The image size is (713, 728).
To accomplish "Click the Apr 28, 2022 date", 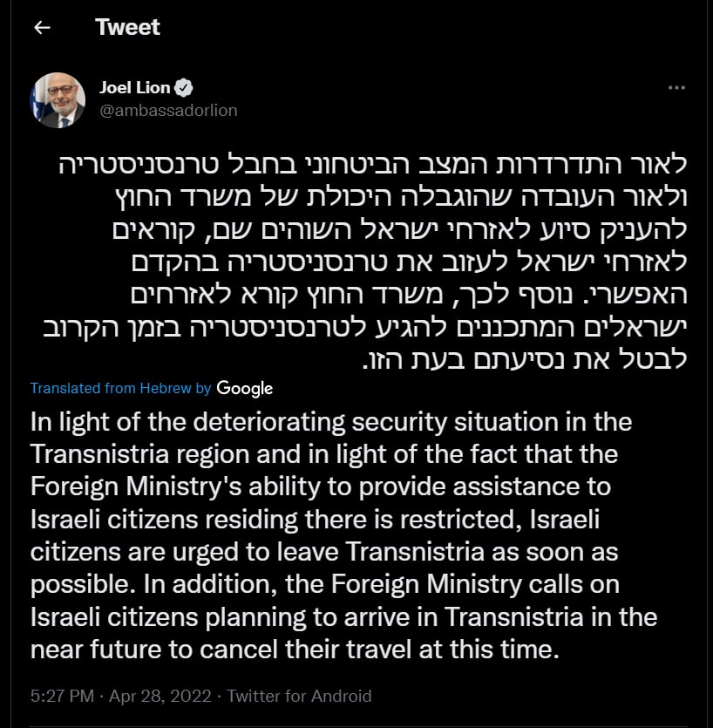I will 160,696.
